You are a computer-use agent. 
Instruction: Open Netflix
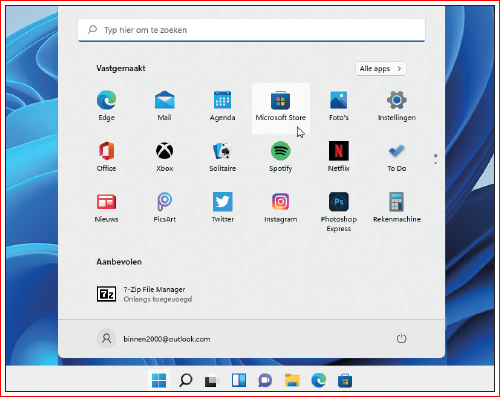tap(338, 157)
